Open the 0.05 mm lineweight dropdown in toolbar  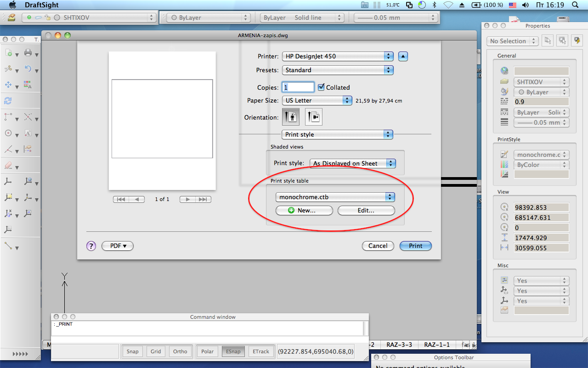tap(396, 17)
